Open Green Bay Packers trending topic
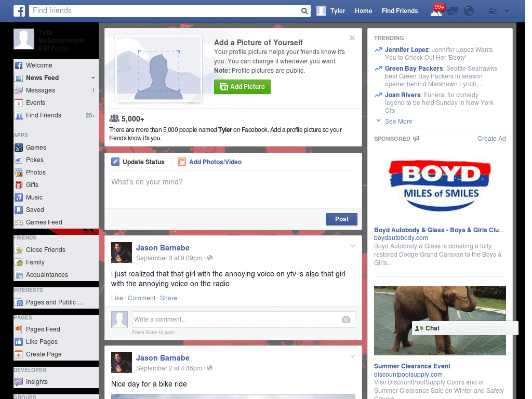Screen dimensions: 532x399 coord(414,69)
